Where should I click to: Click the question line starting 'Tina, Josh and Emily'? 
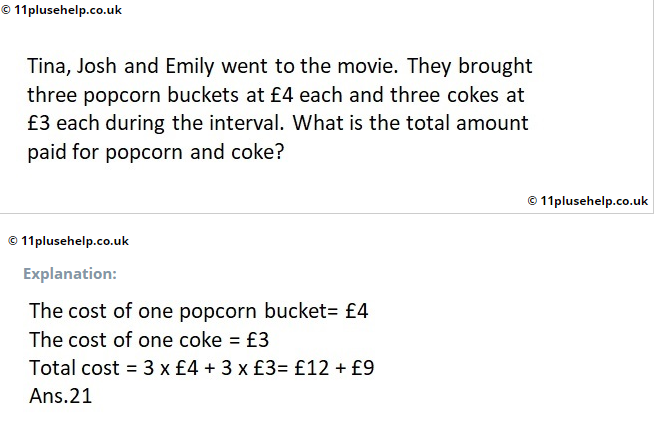click(280, 66)
